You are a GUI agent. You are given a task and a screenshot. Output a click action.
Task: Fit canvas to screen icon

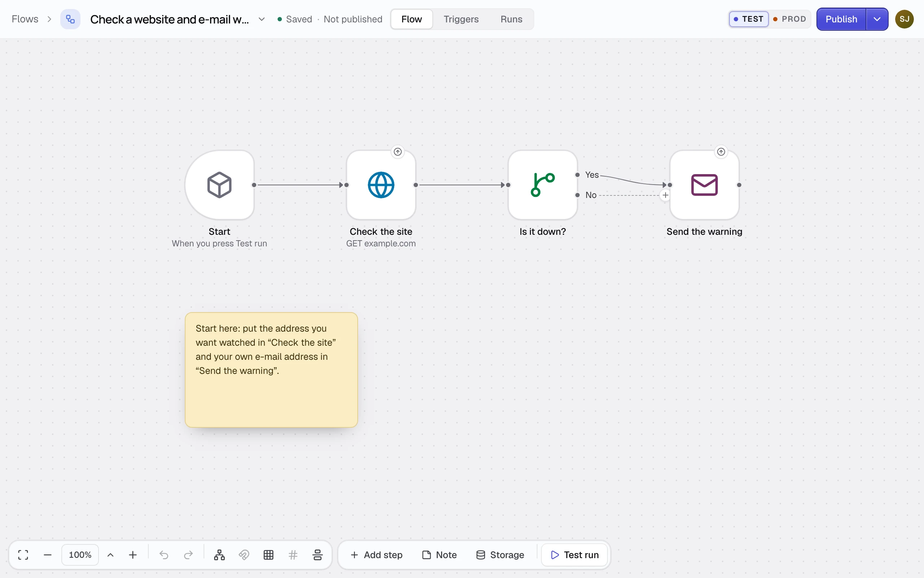(23, 555)
